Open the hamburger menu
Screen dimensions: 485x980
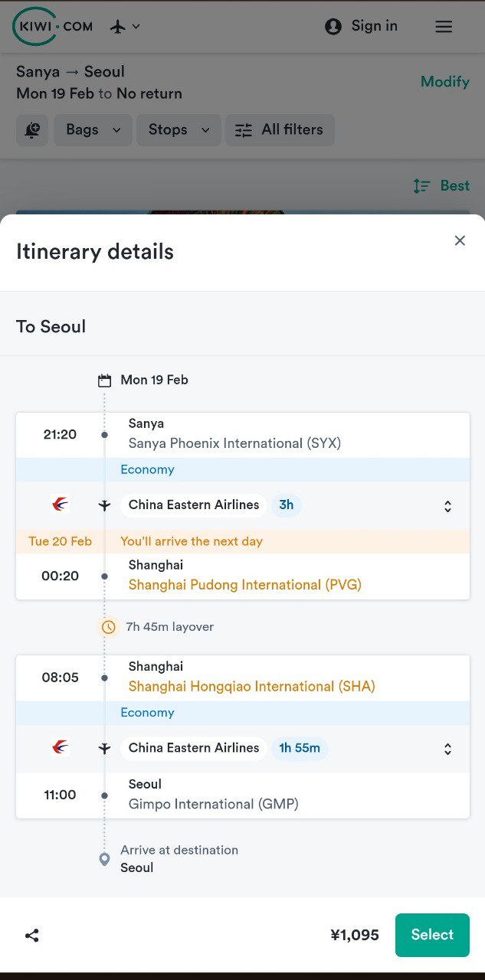click(444, 27)
